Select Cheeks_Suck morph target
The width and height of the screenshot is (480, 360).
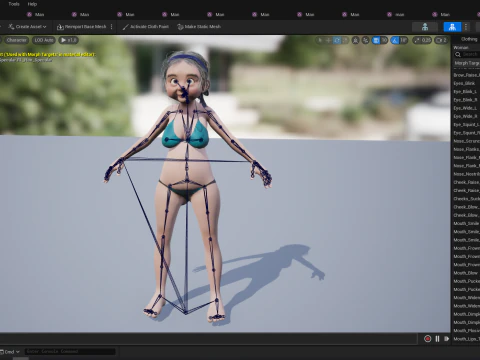coord(466,199)
